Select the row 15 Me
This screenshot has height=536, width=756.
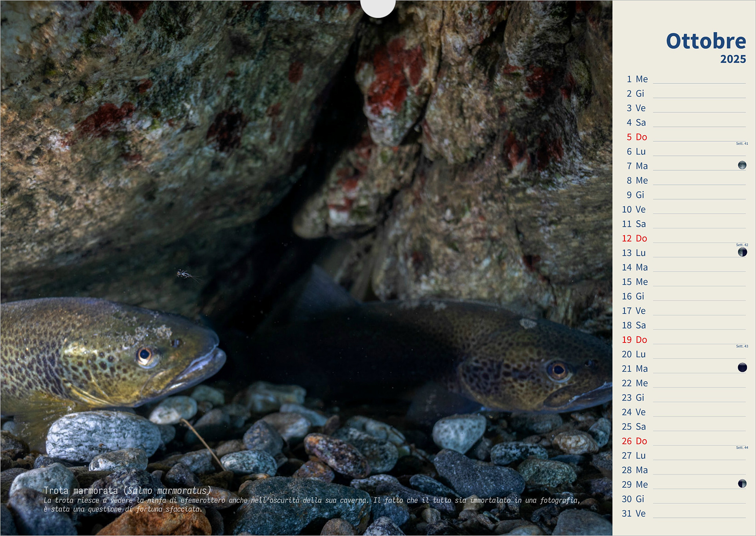pos(684,282)
